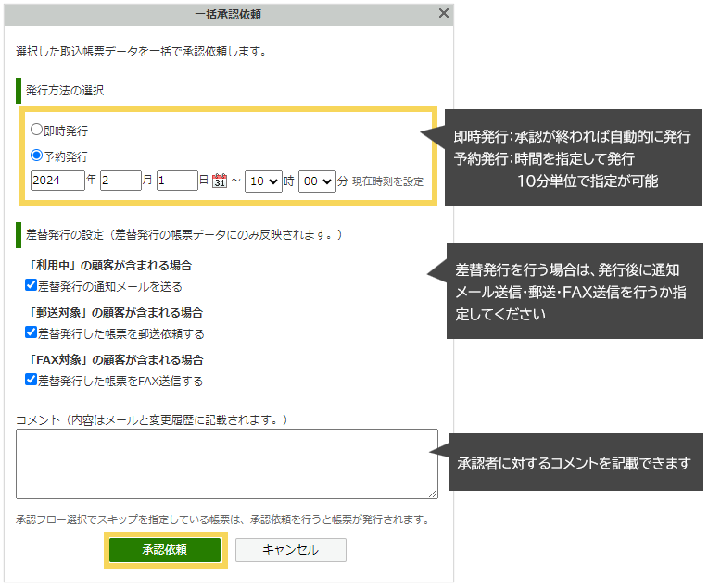Disable 差替発行した帳票をFAX送信する checkbox
This screenshot has width=708, height=588.
point(31,380)
